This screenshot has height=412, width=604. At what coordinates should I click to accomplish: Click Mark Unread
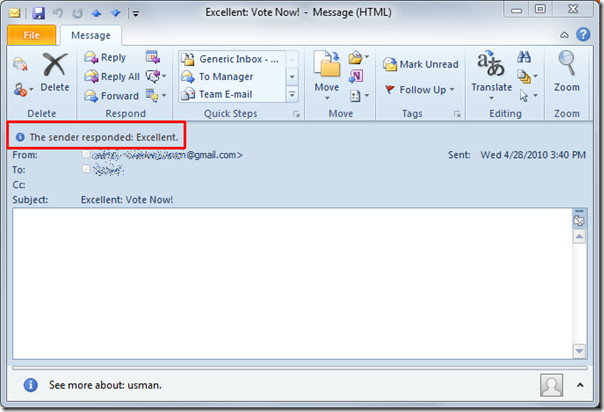pos(421,64)
